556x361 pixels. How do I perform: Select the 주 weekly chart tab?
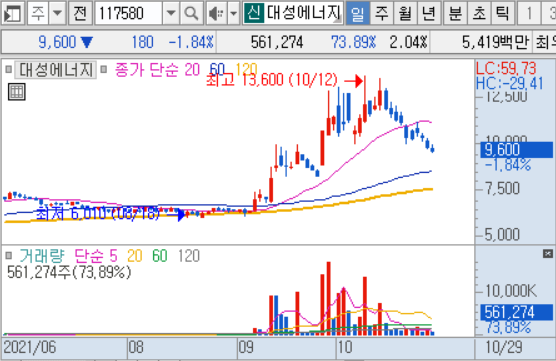(x=382, y=13)
